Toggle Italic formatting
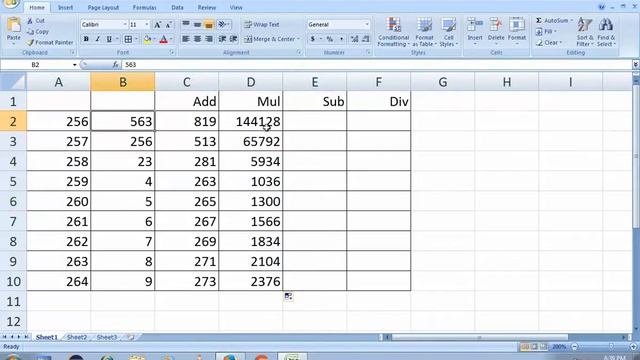Image resolution: width=640 pixels, height=360 pixels. click(97, 39)
